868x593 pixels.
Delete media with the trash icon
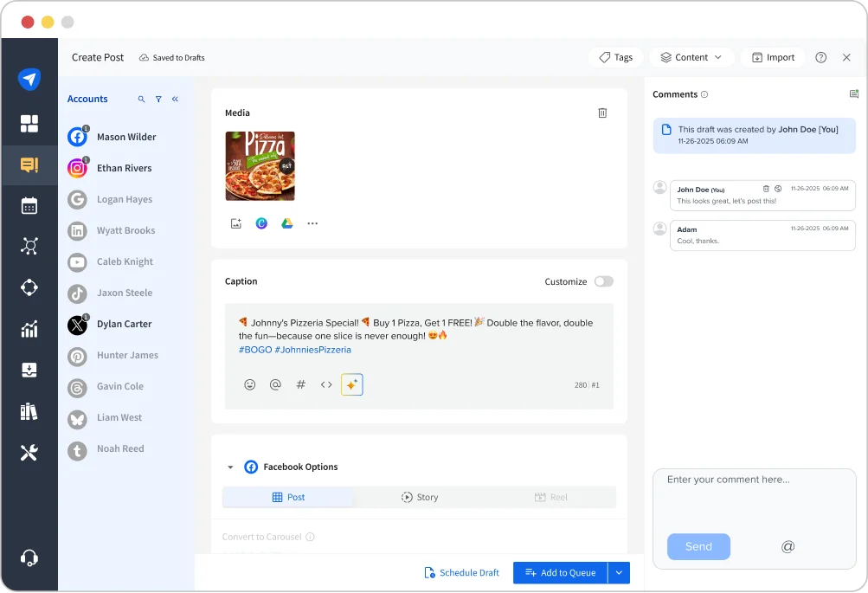(x=602, y=113)
